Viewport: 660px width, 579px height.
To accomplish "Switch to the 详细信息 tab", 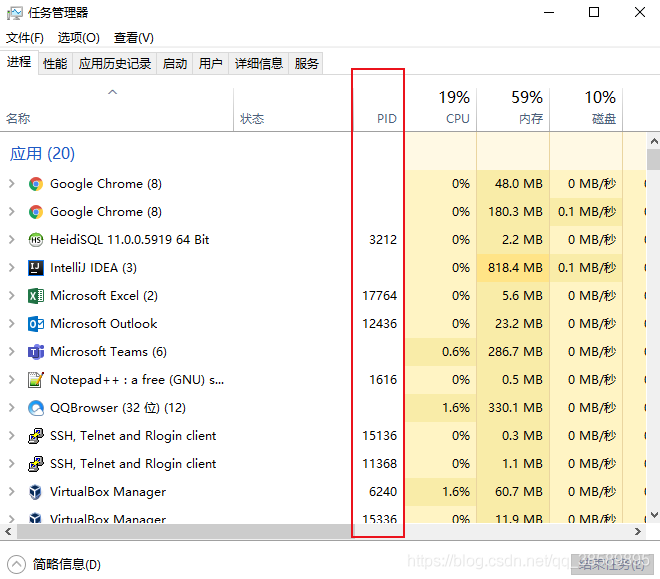I will (258, 64).
